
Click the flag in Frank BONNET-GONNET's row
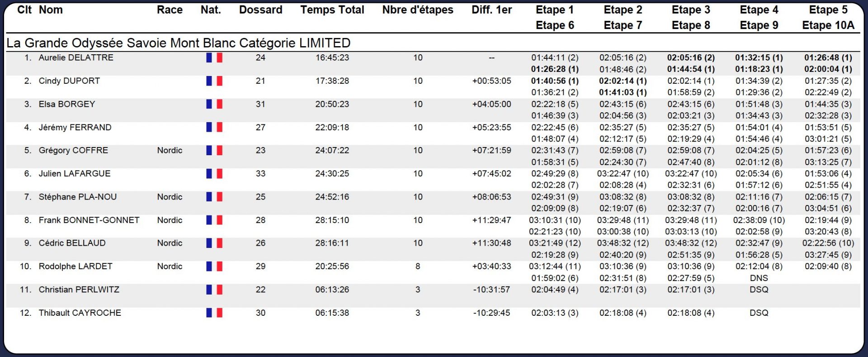pyautogui.click(x=214, y=220)
